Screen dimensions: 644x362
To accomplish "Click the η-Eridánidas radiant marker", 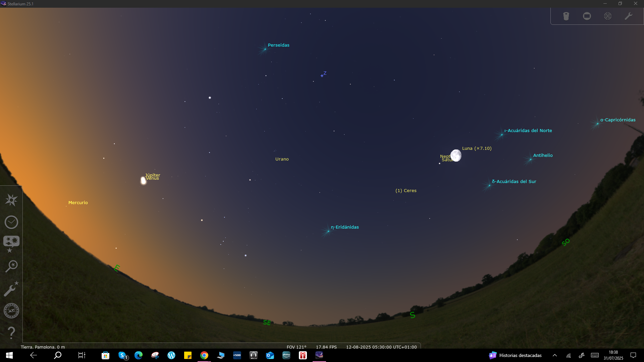I will (328, 231).
